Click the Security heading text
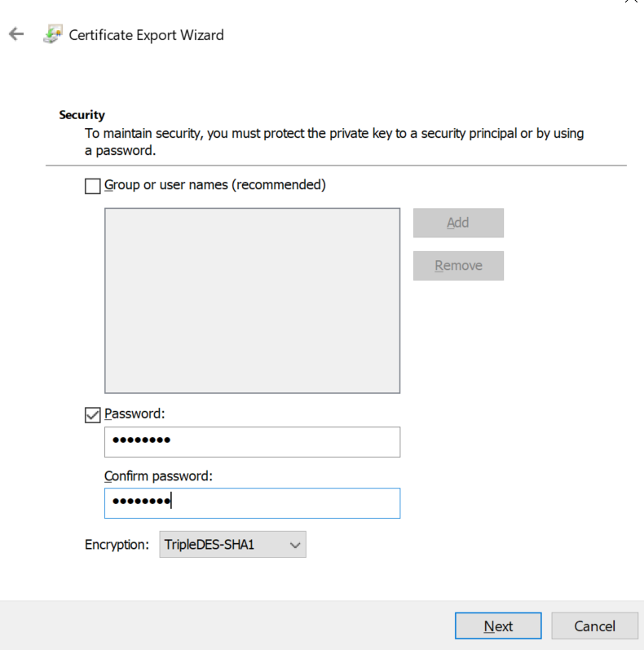The height and width of the screenshot is (650, 644). pyautogui.click(x=82, y=115)
